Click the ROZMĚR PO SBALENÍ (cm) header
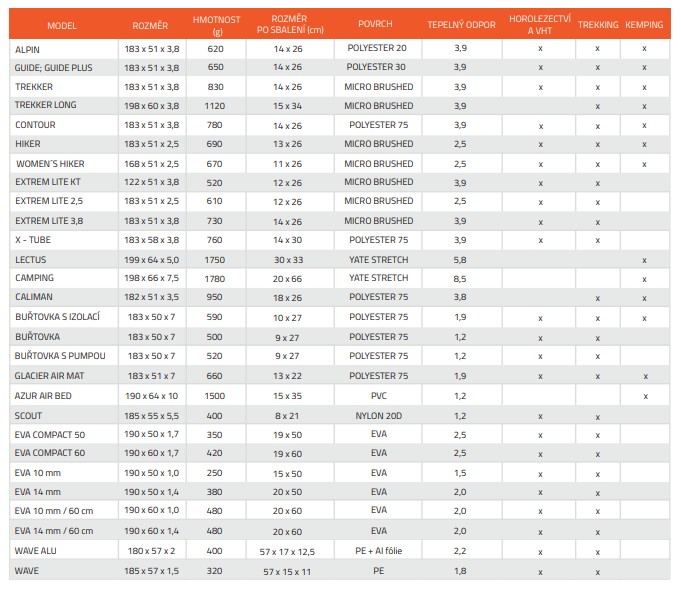Viewport: 681px width, 590px height. [290, 24]
